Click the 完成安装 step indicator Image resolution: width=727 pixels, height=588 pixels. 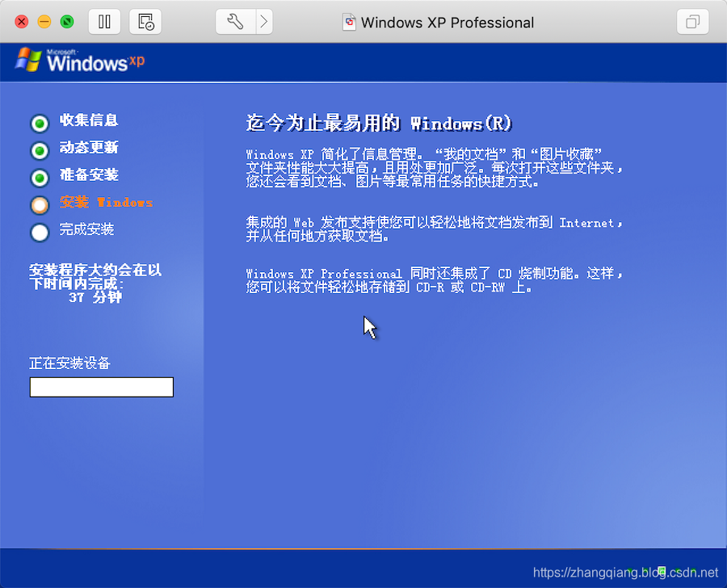click(40, 233)
